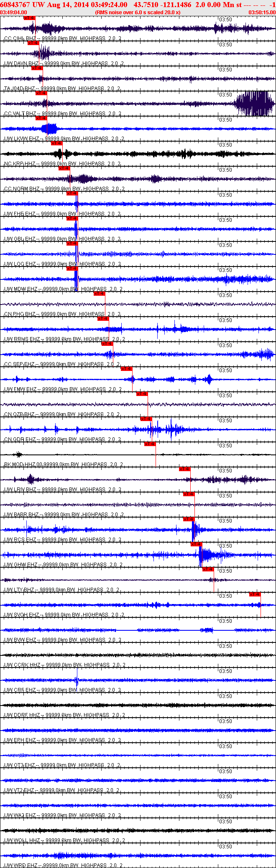This screenshot has height=868, width=276.
Task: Click the red pick marker on UW.GBL trace
Action: pos(72,218)
